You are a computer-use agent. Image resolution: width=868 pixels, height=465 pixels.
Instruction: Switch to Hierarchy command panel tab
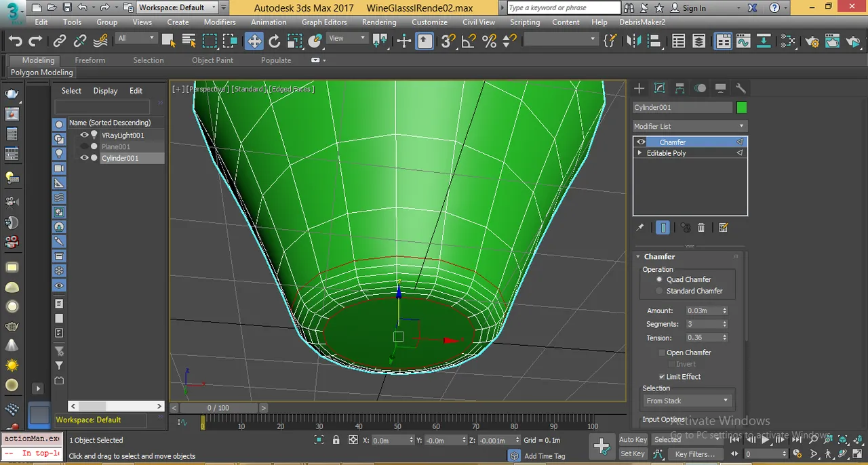click(x=679, y=88)
